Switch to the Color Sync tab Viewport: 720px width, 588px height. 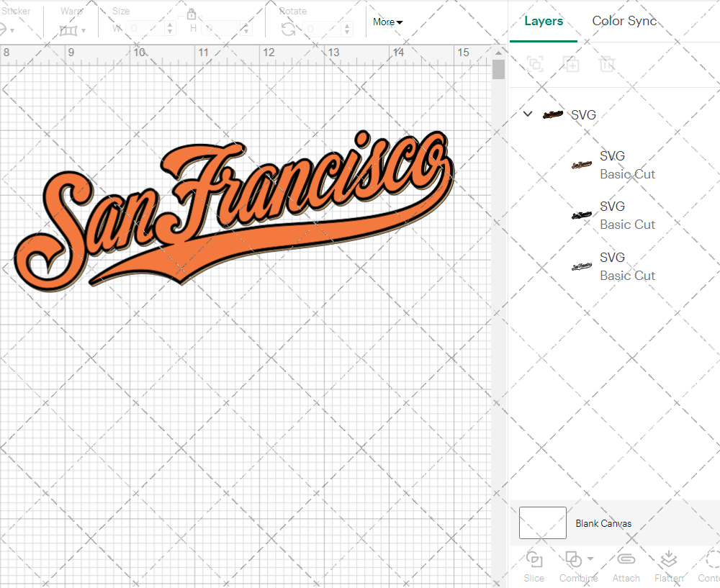(x=624, y=21)
